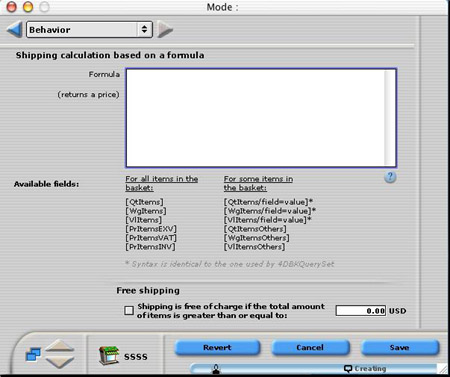
Task: Save the shipping formula settings
Action: tap(400, 348)
